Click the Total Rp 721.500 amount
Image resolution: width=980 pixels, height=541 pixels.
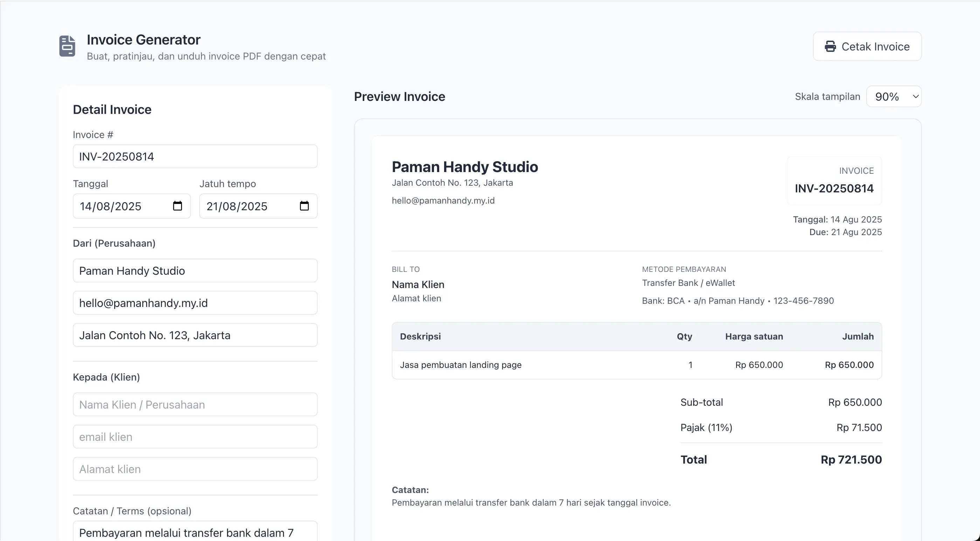pos(851,459)
